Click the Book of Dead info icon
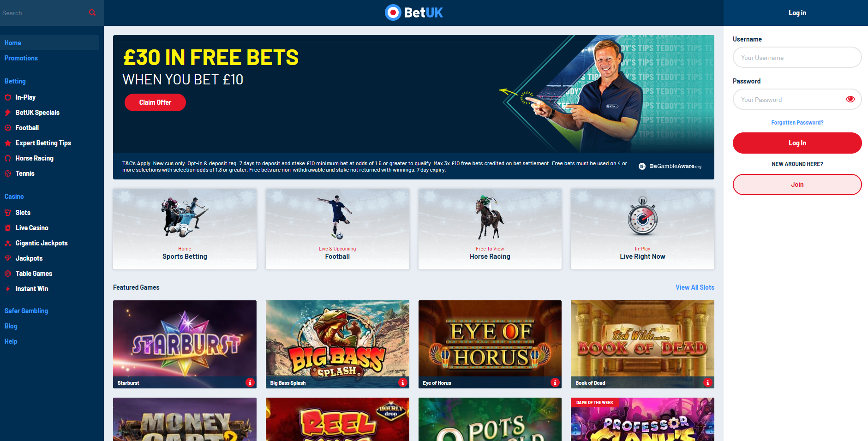868x441 pixels. pos(708,382)
